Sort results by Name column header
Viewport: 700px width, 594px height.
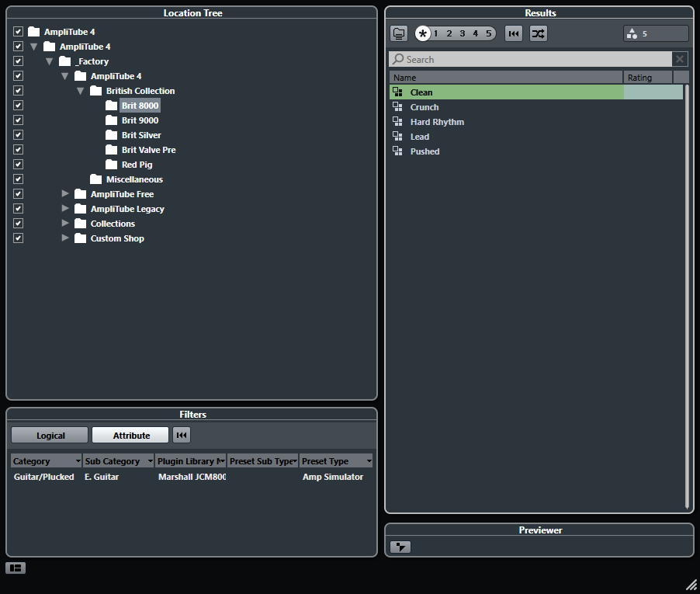pos(506,78)
